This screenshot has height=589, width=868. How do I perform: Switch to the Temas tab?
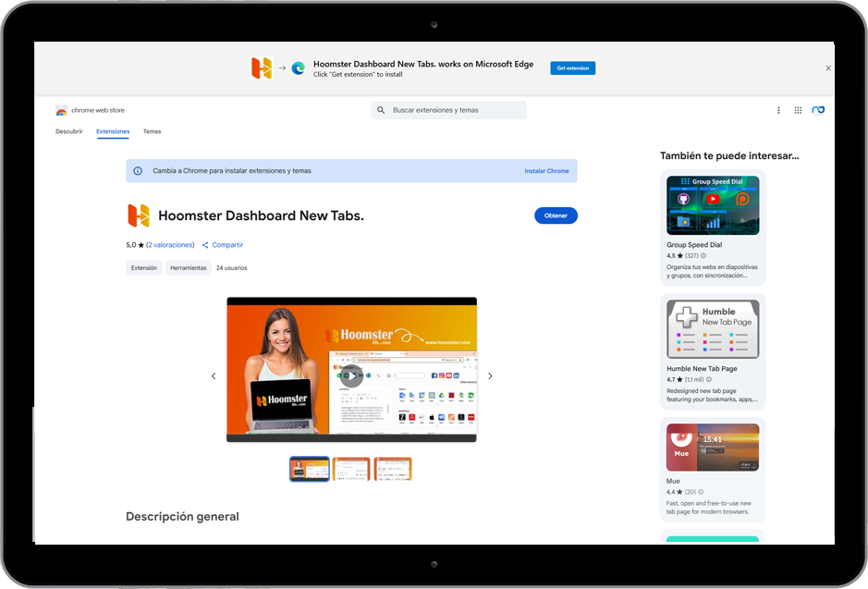coord(153,131)
